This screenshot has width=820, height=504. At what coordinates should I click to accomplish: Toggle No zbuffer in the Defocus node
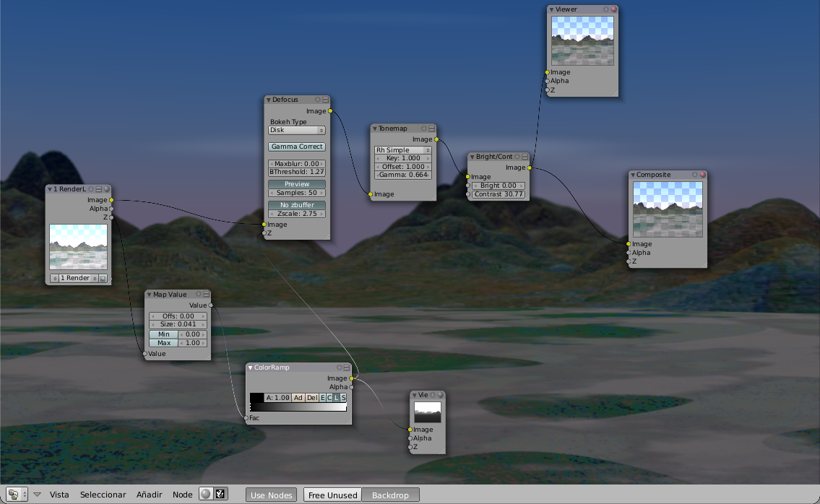point(296,205)
